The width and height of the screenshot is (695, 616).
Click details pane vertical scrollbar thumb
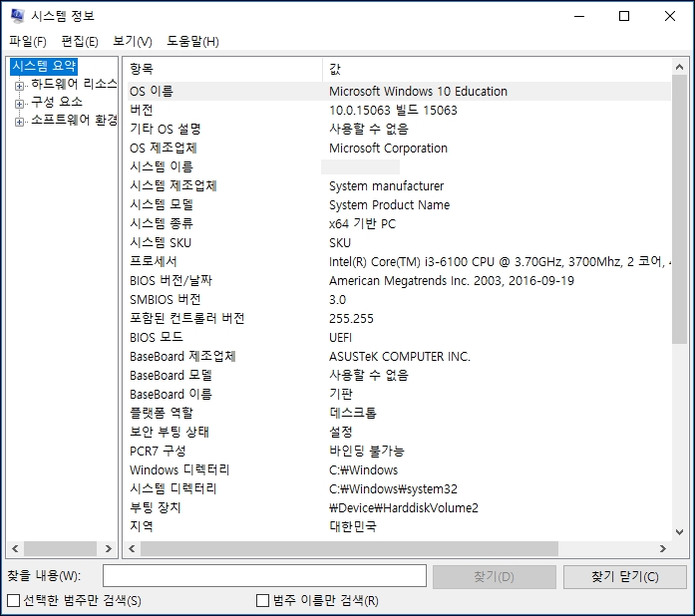coord(679,209)
